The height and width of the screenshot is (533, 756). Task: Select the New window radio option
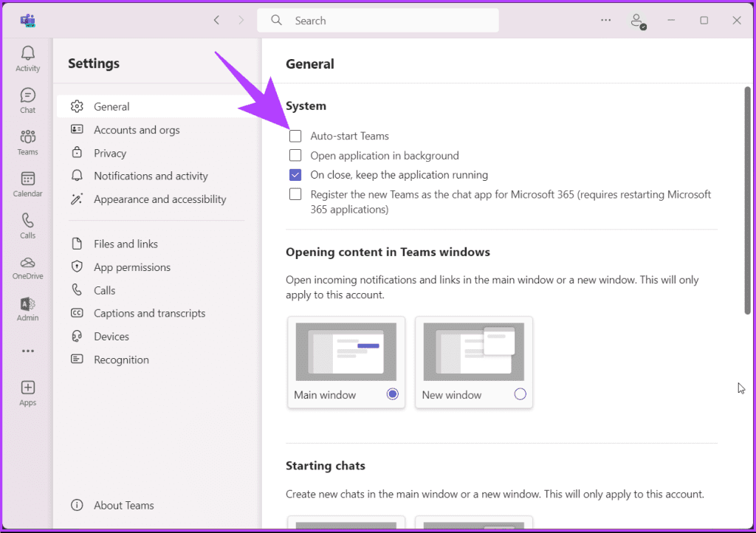[x=520, y=394]
